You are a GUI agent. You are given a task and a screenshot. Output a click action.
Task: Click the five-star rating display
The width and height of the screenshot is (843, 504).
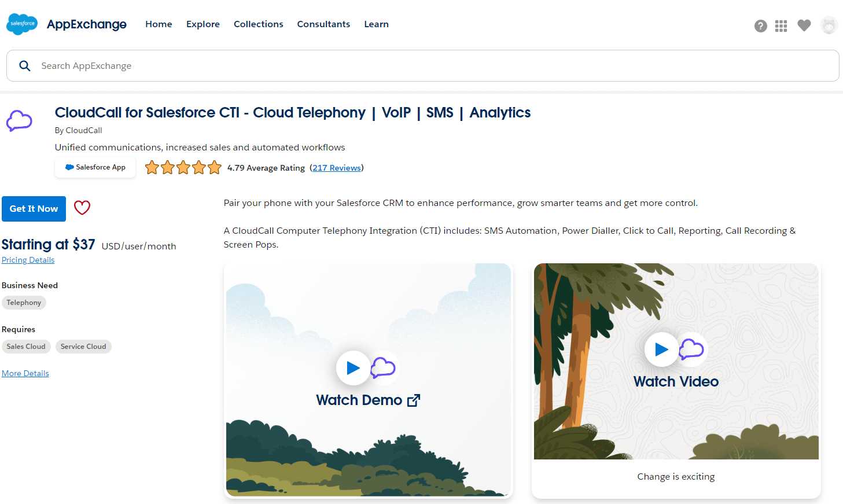(x=183, y=167)
